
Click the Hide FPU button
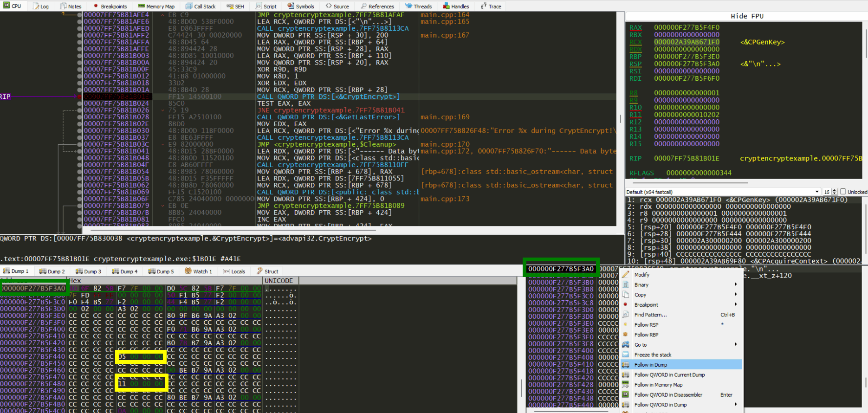tap(746, 16)
